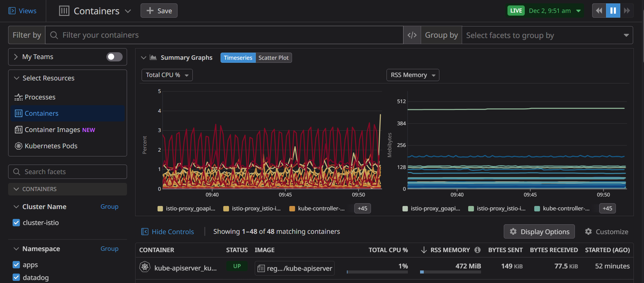The height and width of the screenshot is (283, 644).
Task: Open the Group by facets dropdown
Action: (547, 35)
